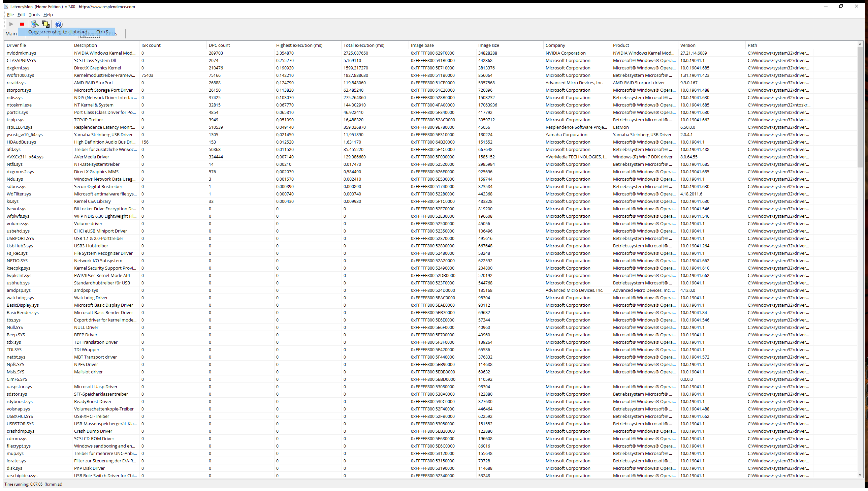Open the Tools menu
Image resolution: width=868 pixels, height=491 pixels.
[34, 14]
